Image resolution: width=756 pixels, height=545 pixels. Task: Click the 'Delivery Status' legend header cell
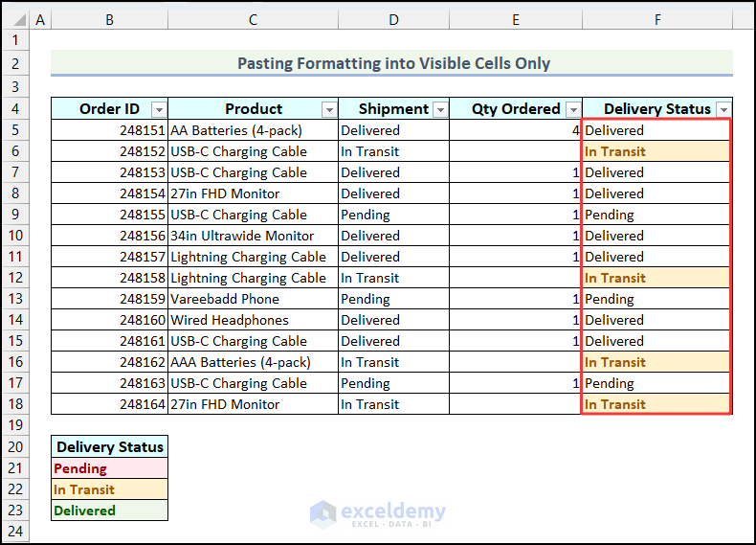coord(109,446)
